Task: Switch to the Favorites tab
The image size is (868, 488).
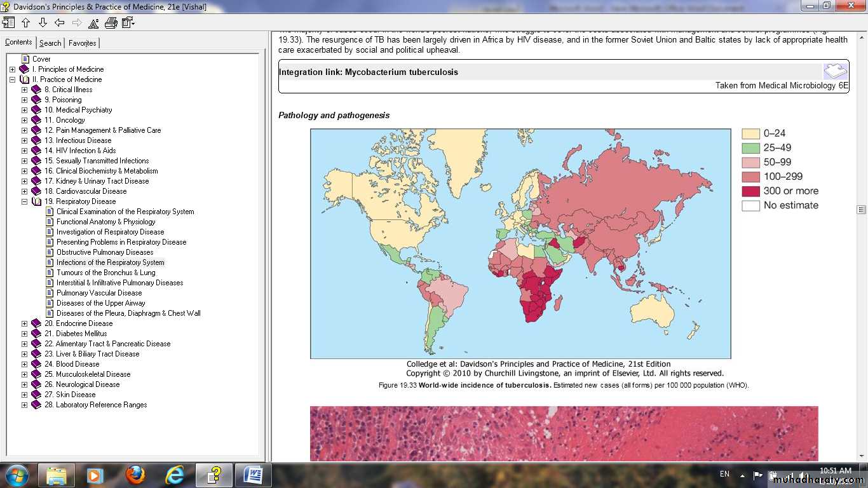Action: coord(83,43)
